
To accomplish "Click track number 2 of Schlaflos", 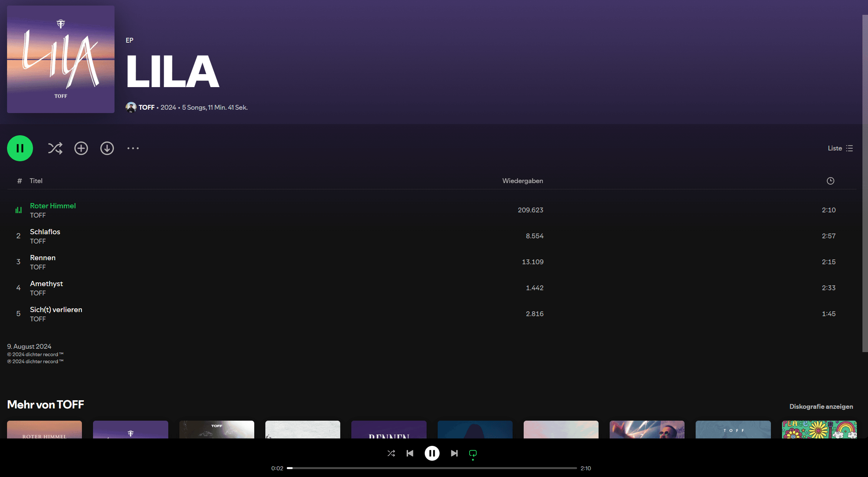I will [x=19, y=236].
